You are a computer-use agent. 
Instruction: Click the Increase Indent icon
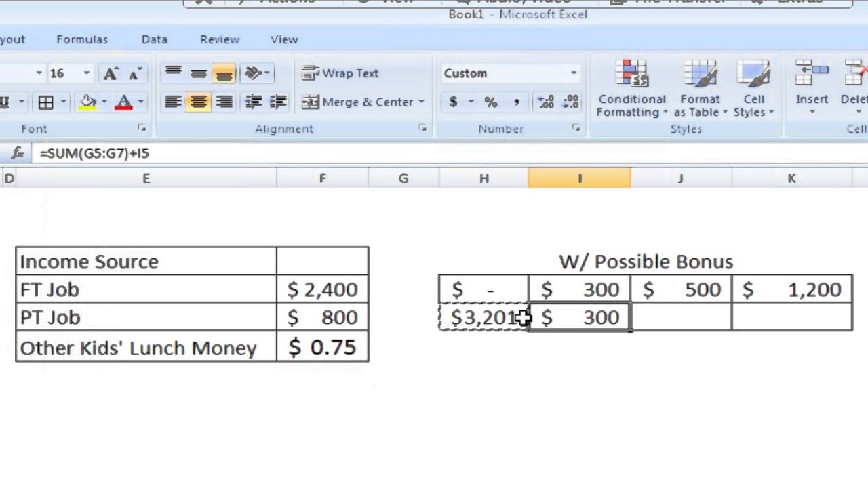coord(278,102)
